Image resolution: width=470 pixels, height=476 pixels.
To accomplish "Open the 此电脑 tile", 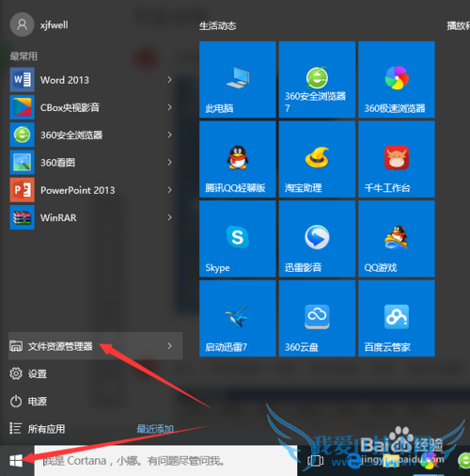I will [x=238, y=80].
